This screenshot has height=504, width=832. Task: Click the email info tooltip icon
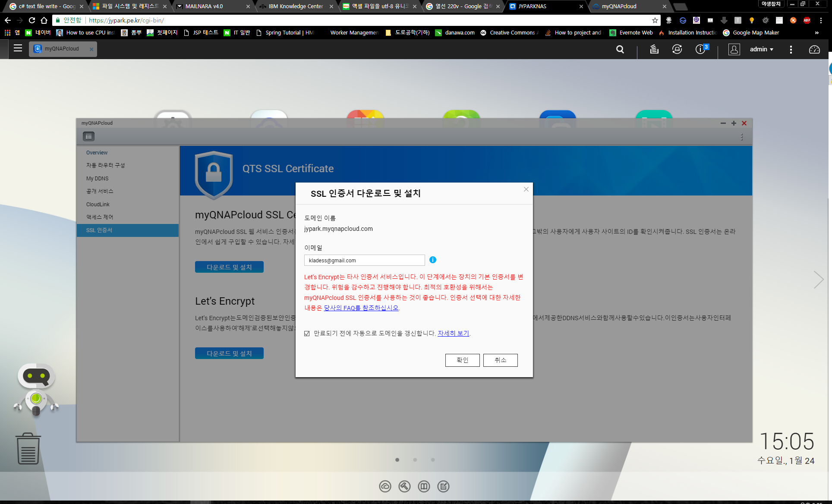click(x=433, y=260)
